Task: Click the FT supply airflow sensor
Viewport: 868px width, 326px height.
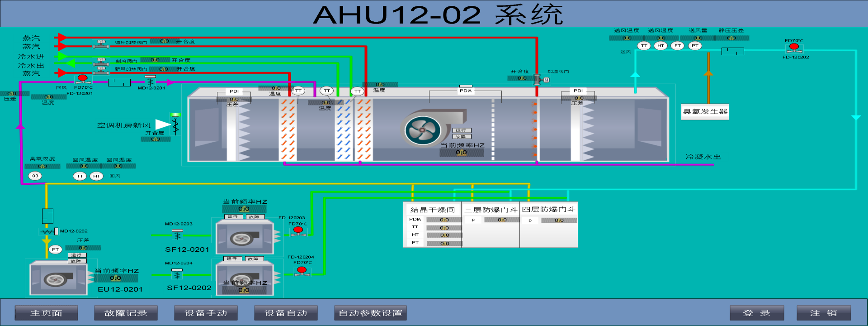Action: pos(677,46)
